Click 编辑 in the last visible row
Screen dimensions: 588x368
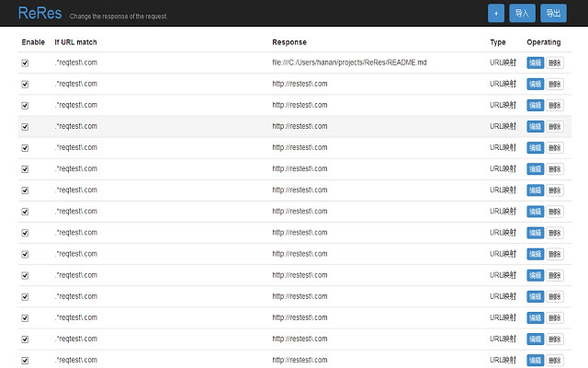(535, 360)
